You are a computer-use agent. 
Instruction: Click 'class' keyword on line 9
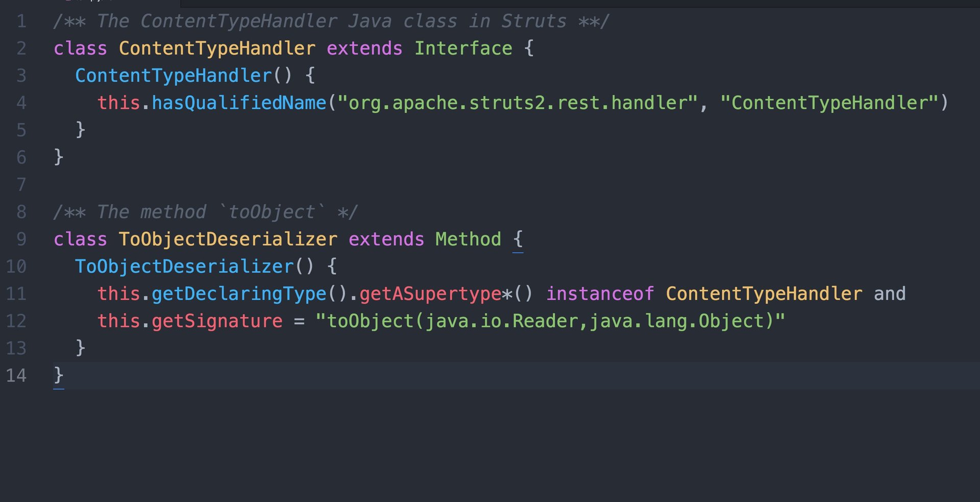click(80, 239)
